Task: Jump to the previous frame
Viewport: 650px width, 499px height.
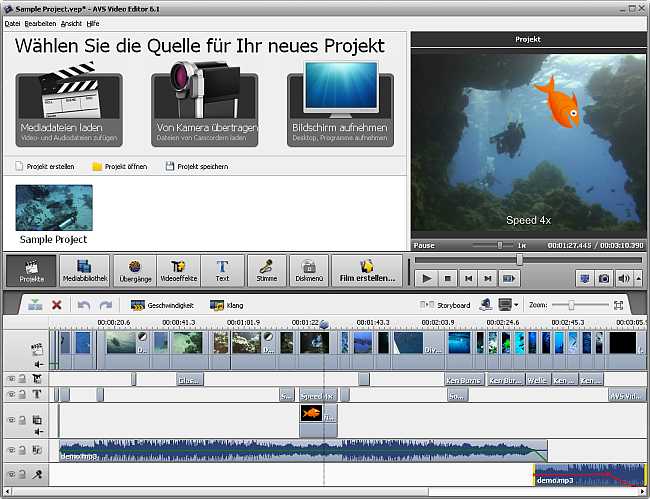Action: click(x=468, y=279)
